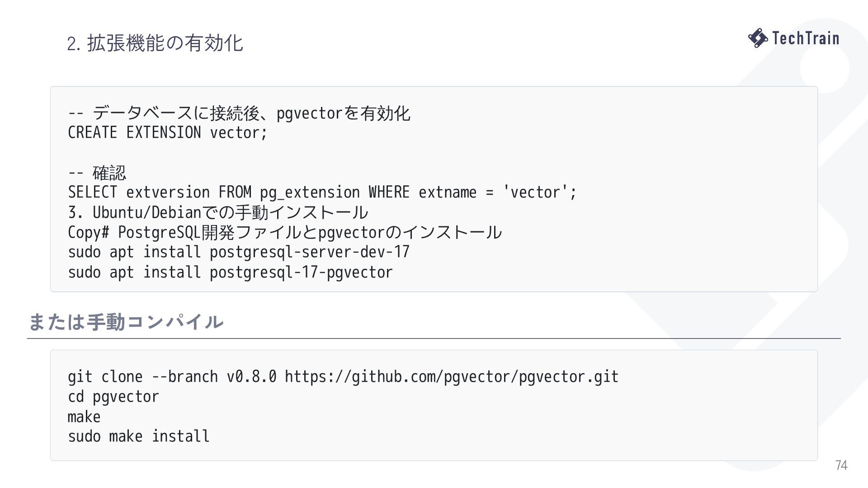Click the TechTrain logo icon
Viewport: 868px width, 488px height.
click(x=758, y=38)
